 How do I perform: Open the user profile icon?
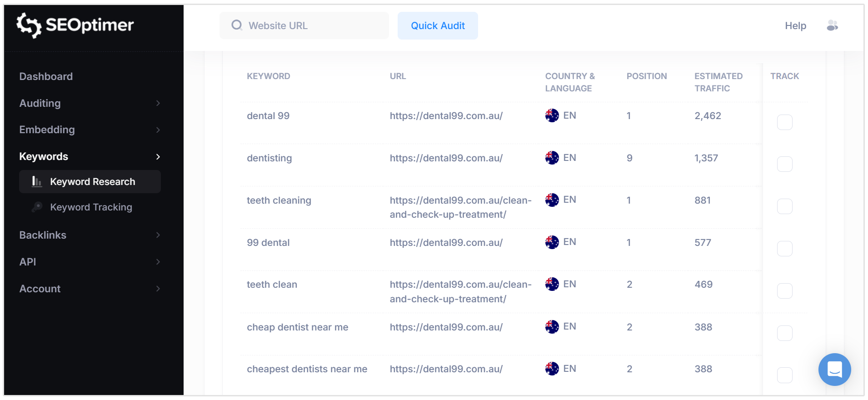833,25
